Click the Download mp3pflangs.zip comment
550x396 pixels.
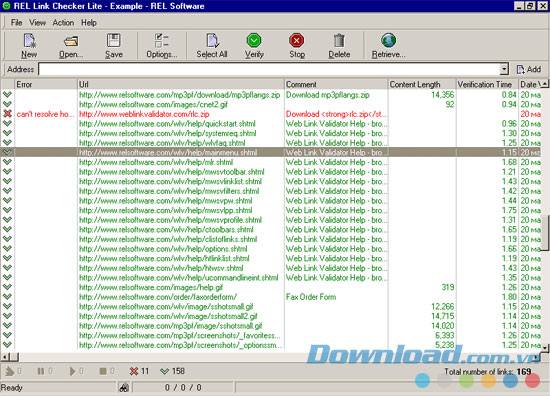[328, 94]
